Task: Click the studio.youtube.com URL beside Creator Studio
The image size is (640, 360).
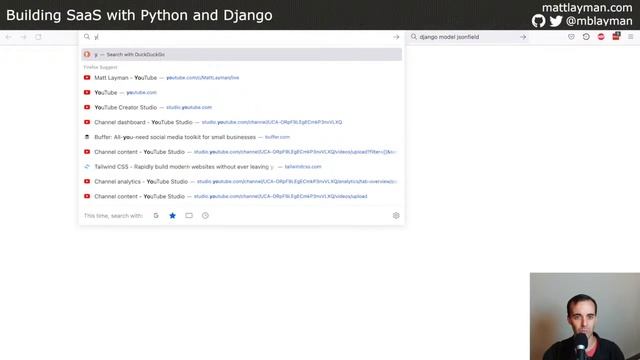Action: 189,107
